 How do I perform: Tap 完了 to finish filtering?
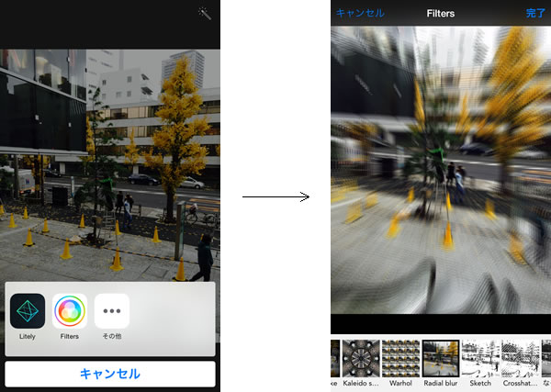pyautogui.click(x=535, y=14)
